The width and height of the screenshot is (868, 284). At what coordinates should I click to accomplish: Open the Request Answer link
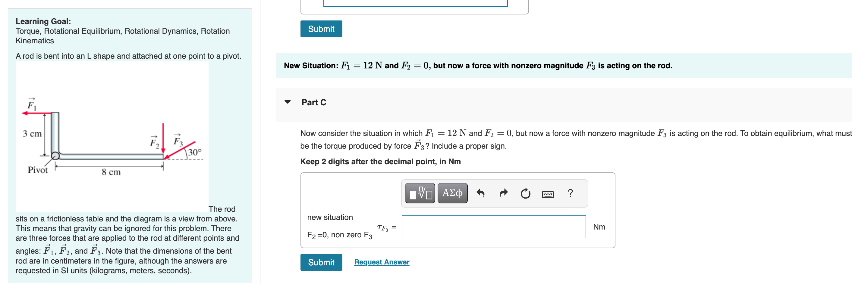pyautogui.click(x=382, y=262)
